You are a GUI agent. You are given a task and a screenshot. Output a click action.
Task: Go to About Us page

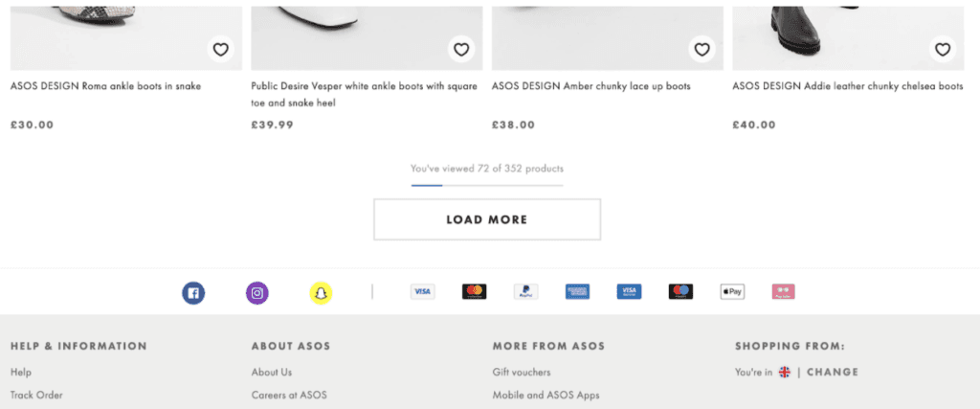[272, 372]
